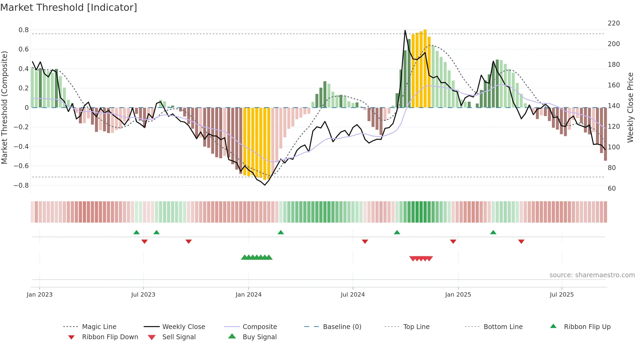Click the 0.4 left axis tick

(24, 69)
